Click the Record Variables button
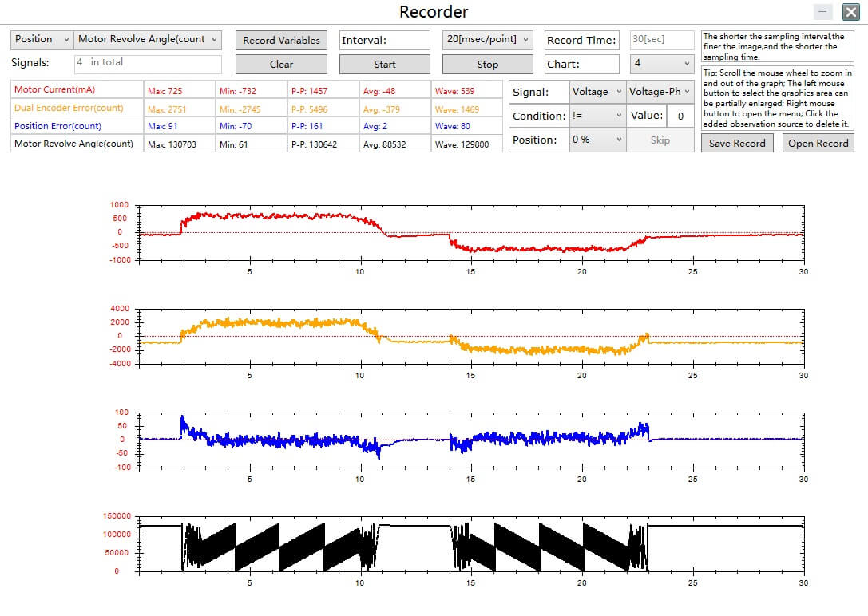The width and height of the screenshot is (868, 616). pos(281,40)
